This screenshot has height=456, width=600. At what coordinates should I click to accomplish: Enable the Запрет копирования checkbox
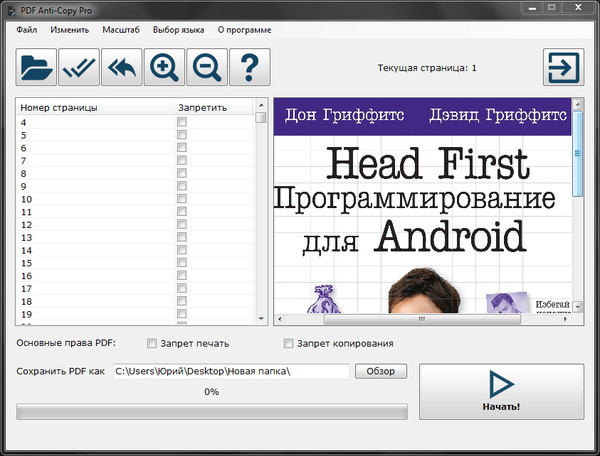(289, 344)
